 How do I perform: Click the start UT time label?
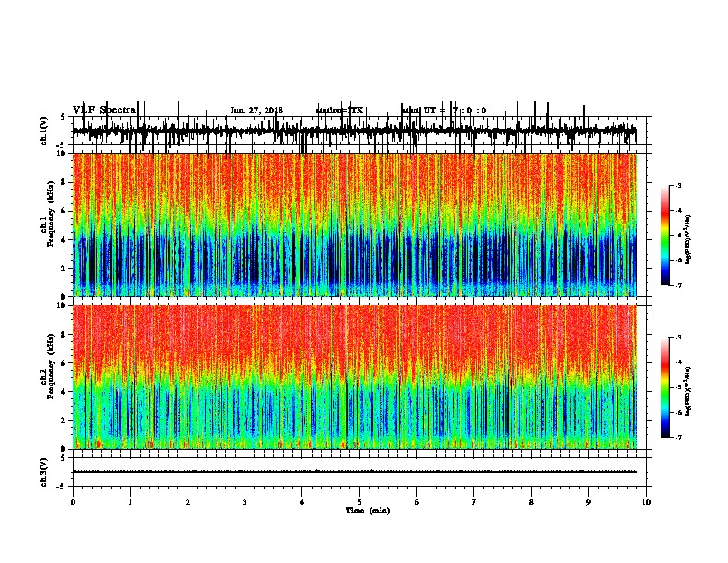coord(444,110)
